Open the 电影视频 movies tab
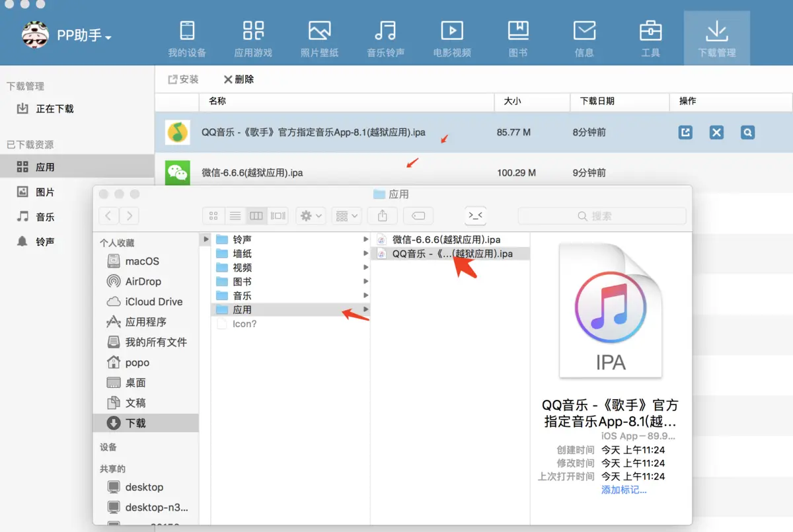The height and width of the screenshot is (532, 793). pyautogui.click(x=452, y=39)
